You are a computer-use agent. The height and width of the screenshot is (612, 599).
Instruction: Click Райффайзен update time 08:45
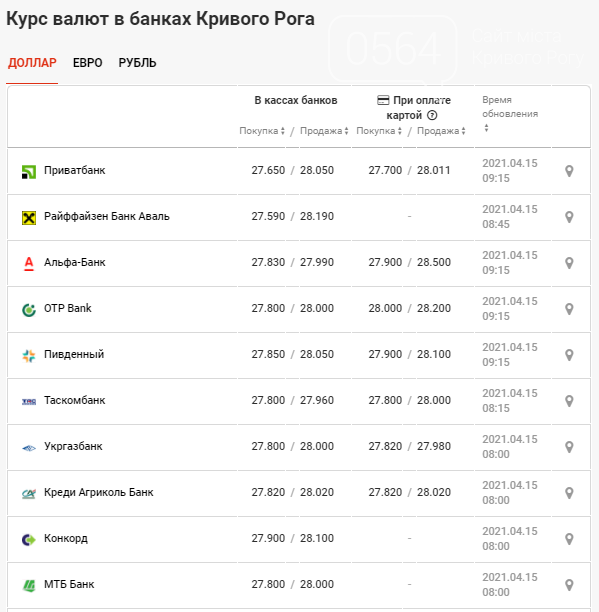496,225
